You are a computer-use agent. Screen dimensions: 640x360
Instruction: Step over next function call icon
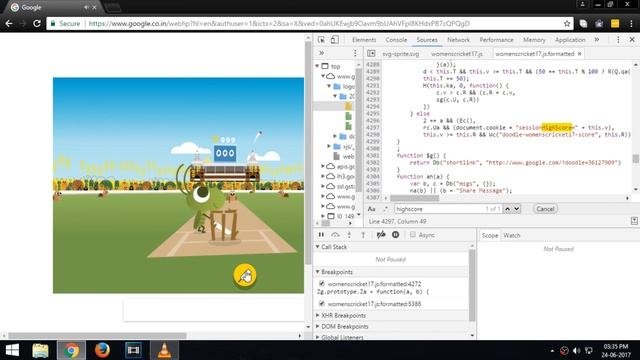(x=335, y=235)
